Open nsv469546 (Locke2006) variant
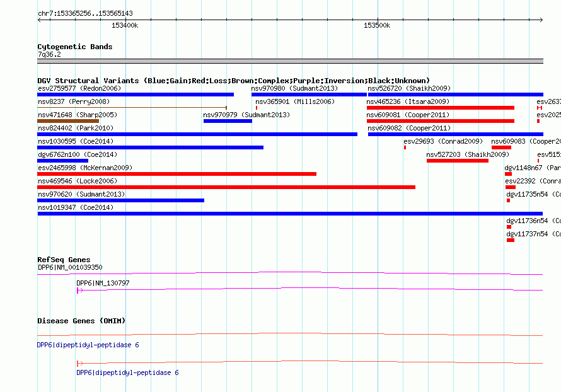Image resolution: width=561 pixels, height=392 pixels. 78,181
